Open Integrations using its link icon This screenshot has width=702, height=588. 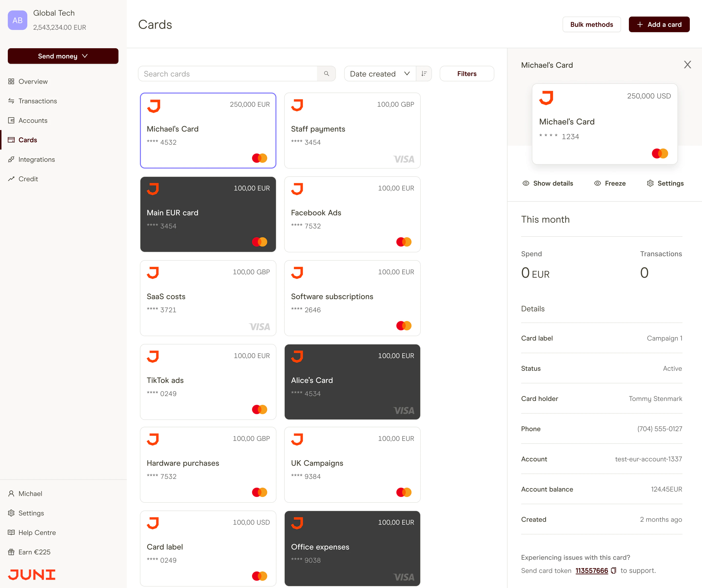pyautogui.click(x=12, y=159)
